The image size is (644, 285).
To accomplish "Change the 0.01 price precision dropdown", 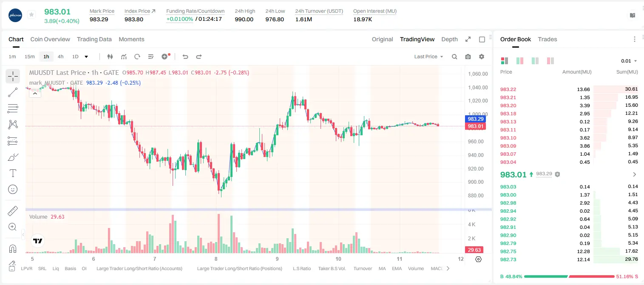I will [629, 61].
